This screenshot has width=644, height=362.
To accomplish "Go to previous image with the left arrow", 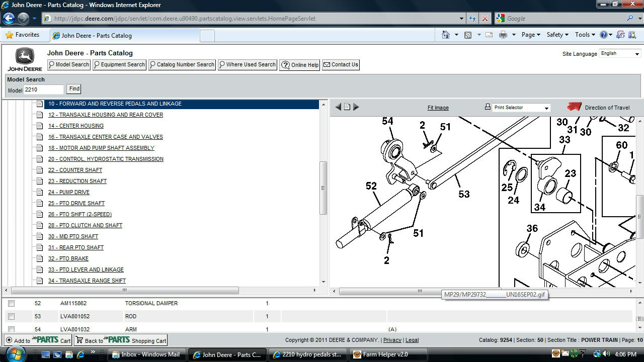I will [x=338, y=107].
